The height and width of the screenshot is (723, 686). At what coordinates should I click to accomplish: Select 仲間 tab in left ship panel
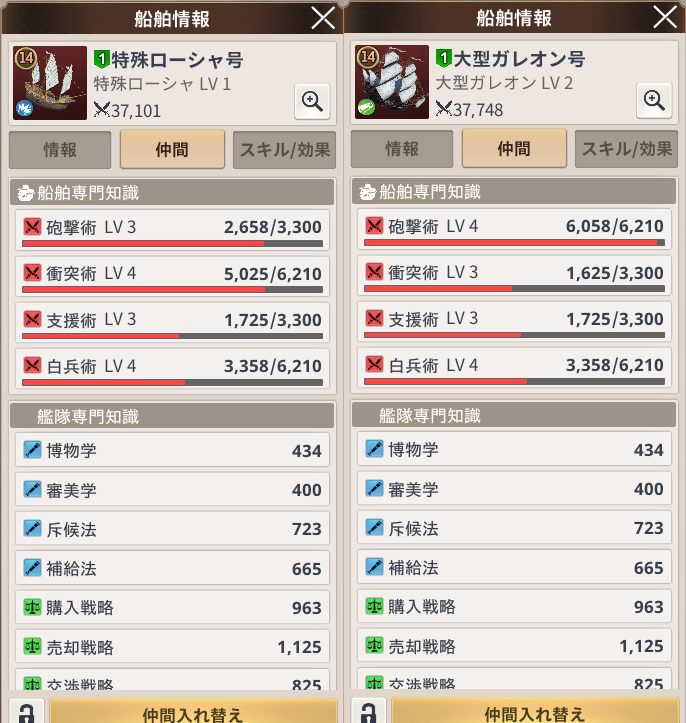[x=172, y=149]
